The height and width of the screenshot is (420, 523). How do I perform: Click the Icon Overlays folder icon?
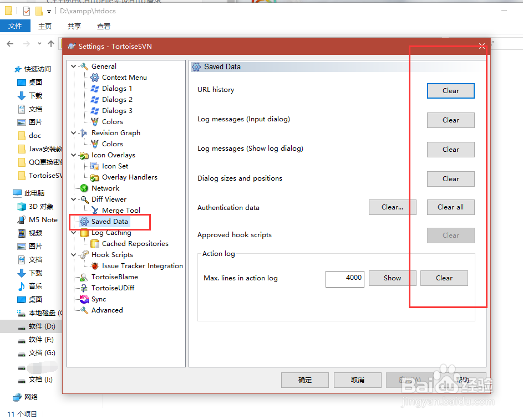(84, 155)
